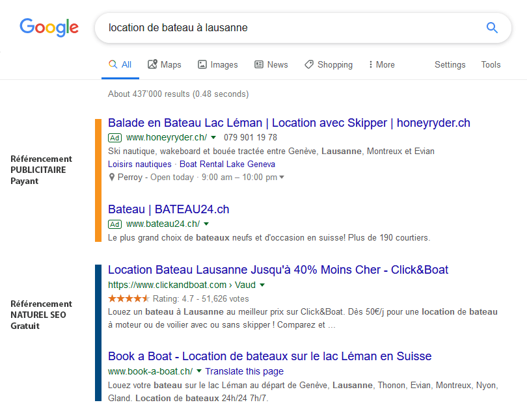Click the three-dot More icon
Viewport: 527px width, 420px height.
click(370, 64)
